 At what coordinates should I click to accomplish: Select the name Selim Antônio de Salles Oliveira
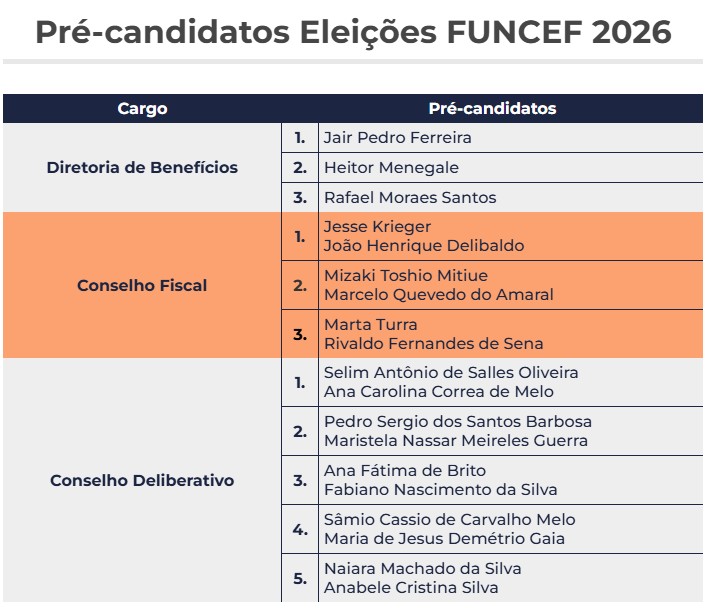point(451,372)
